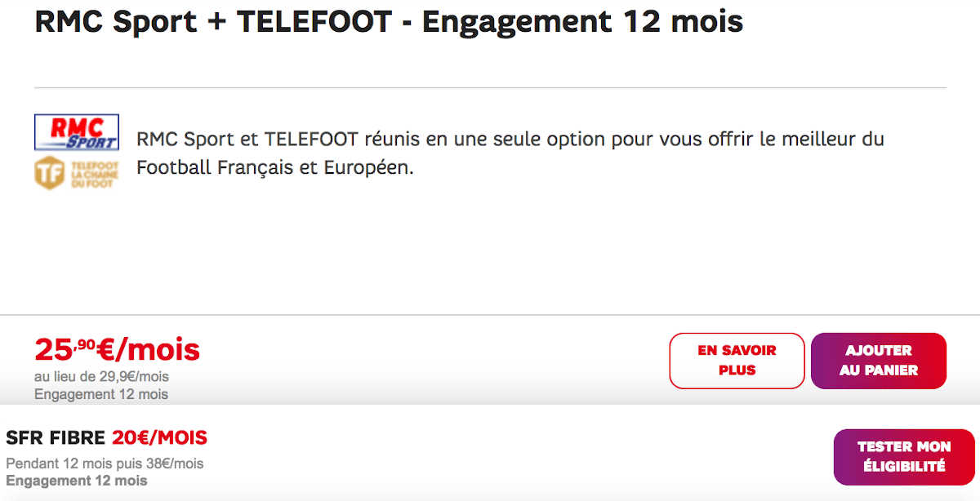Viewport: 980px width, 501px height.
Task: Select the gold Telefoot shield icon
Action: click(x=48, y=171)
